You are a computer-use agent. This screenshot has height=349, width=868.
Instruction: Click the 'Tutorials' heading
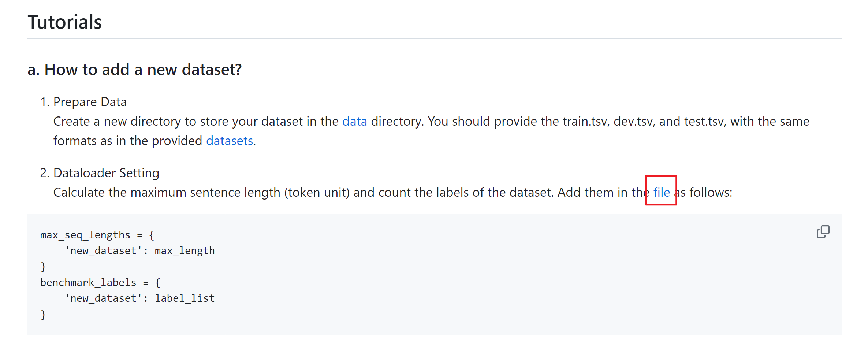[x=65, y=22]
